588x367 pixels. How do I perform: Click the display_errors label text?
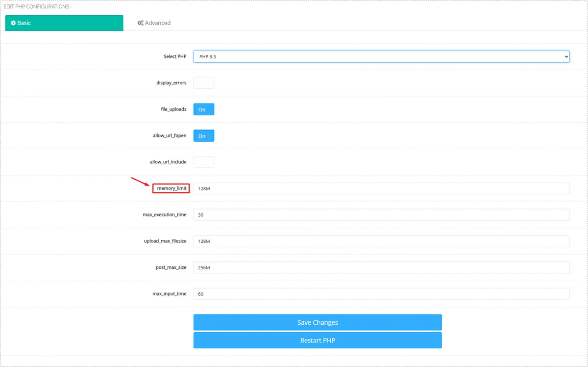click(x=171, y=83)
